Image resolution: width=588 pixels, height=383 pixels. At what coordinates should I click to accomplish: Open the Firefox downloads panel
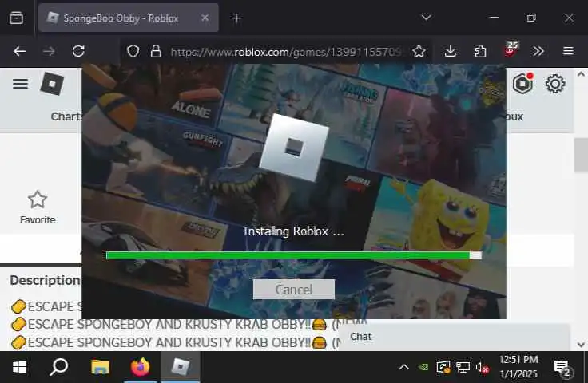(x=450, y=51)
